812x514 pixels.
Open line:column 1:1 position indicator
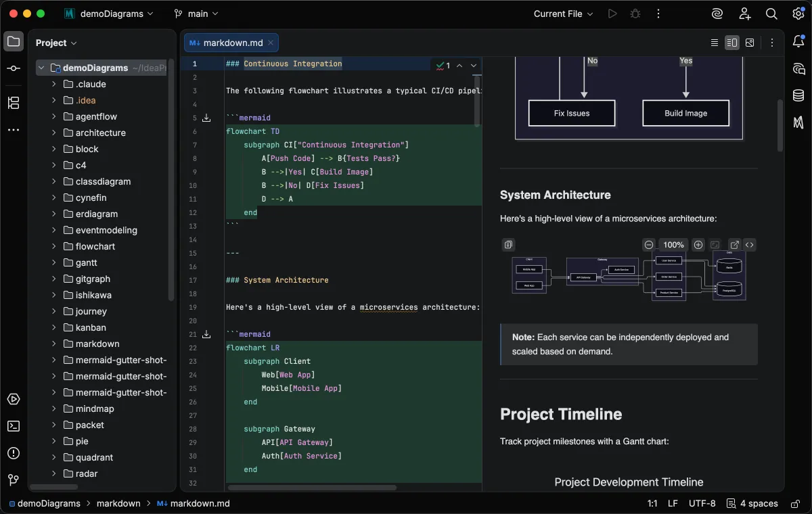[x=652, y=503]
